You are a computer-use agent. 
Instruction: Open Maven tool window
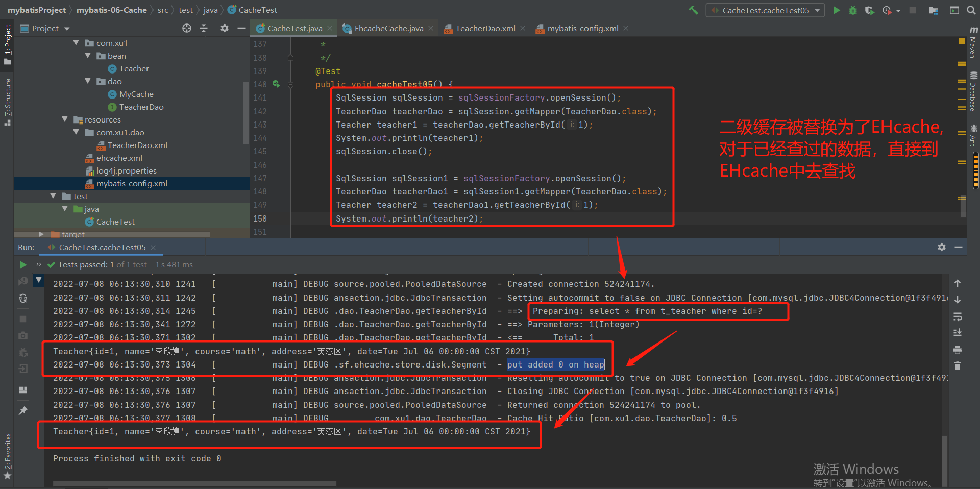(x=973, y=42)
